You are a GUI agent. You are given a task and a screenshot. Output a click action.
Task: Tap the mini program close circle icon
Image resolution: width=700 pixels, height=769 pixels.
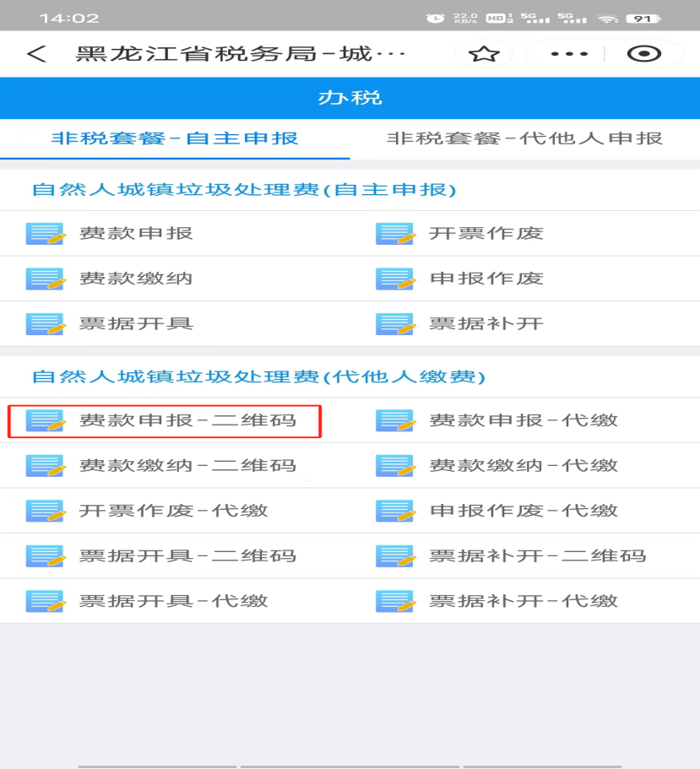[643, 54]
